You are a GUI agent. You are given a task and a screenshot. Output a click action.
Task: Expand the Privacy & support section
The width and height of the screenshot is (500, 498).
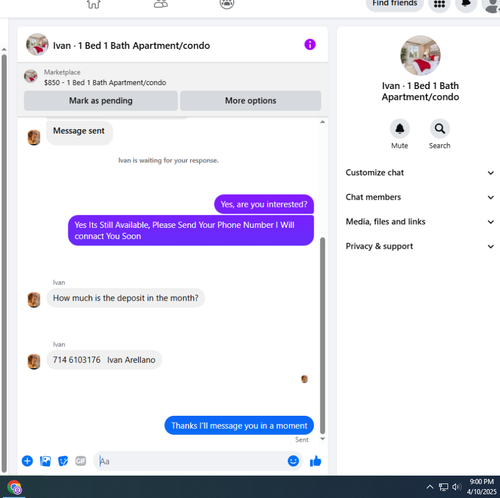point(420,246)
